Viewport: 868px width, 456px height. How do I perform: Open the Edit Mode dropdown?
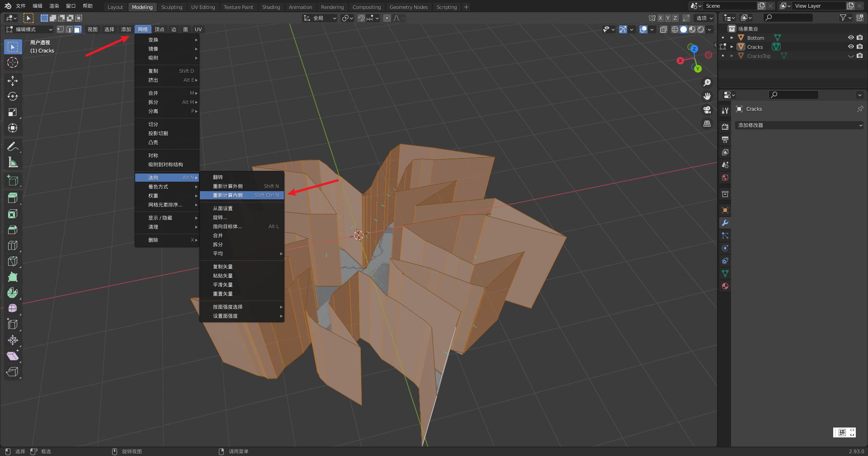point(29,29)
